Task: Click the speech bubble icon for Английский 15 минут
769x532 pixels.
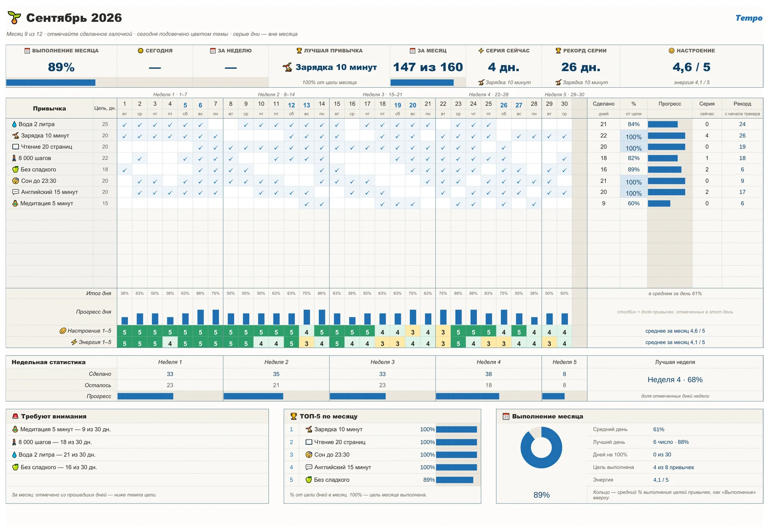Action: coord(16,192)
